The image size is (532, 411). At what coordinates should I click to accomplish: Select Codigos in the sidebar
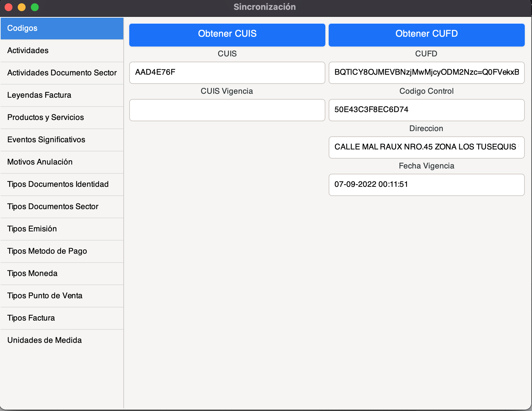(x=62, y=29)
